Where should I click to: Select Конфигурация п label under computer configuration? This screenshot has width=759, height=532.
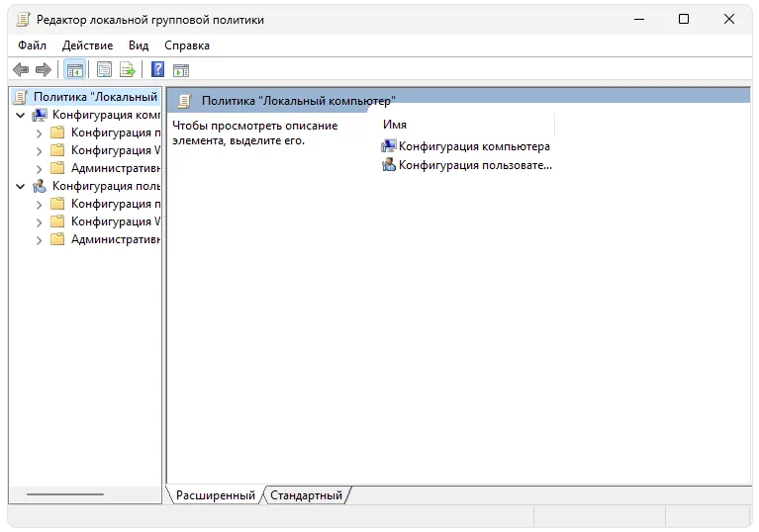coord(116,133)
